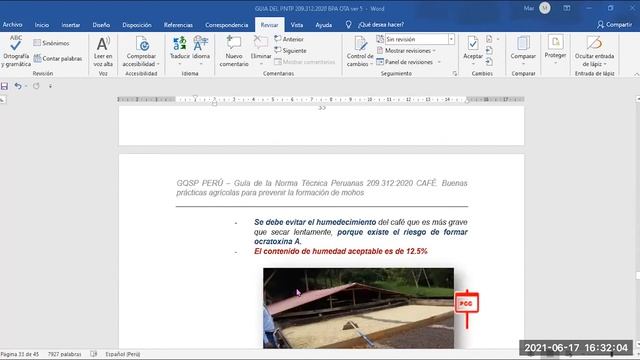Click previous change icon in Cambios
Screen dimensions: 640x360
tap(489, 51)
